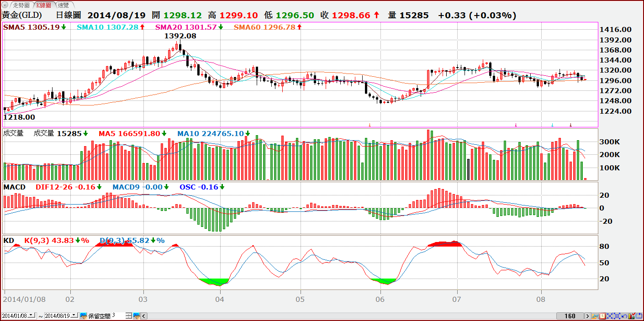644x321 pixels.
Task: Click DIF12-26 -0.16 label
Action: 65,187
